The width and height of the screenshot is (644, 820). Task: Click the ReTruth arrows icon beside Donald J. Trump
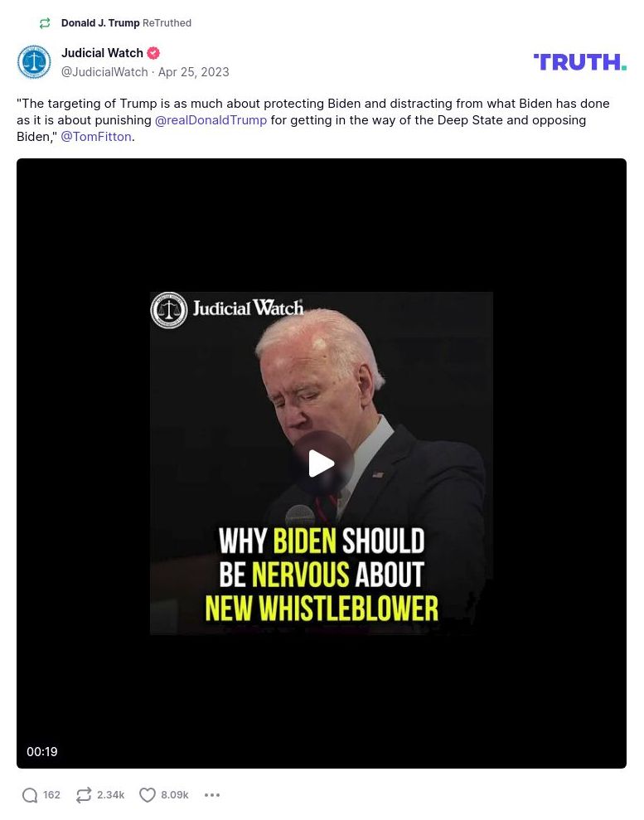(45, 23)
